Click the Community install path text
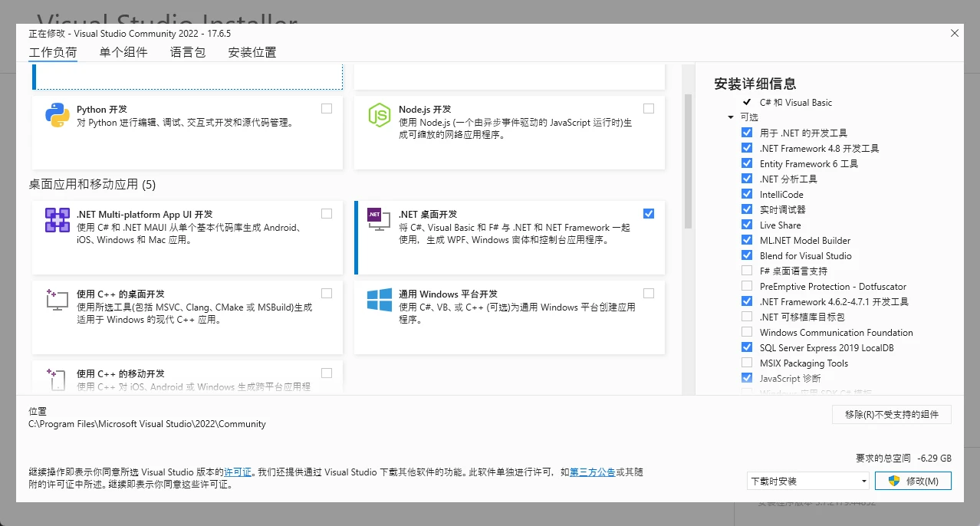 147,423
